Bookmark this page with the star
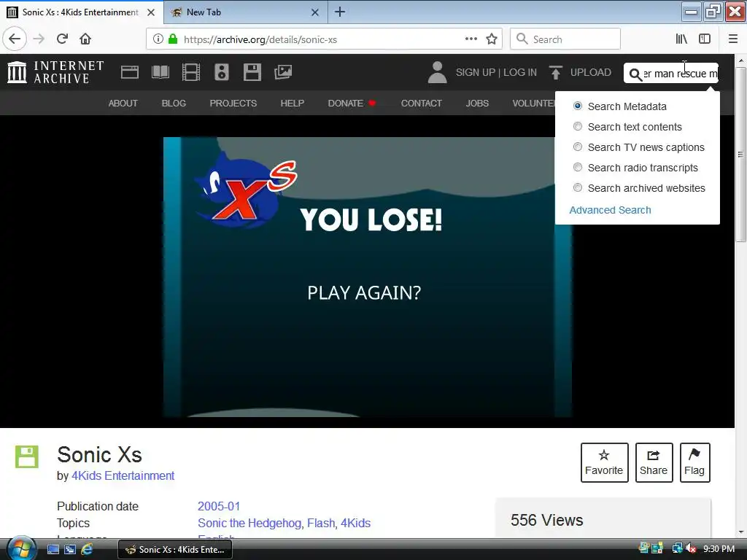The image size is (747, 560). tap(492, 39)
